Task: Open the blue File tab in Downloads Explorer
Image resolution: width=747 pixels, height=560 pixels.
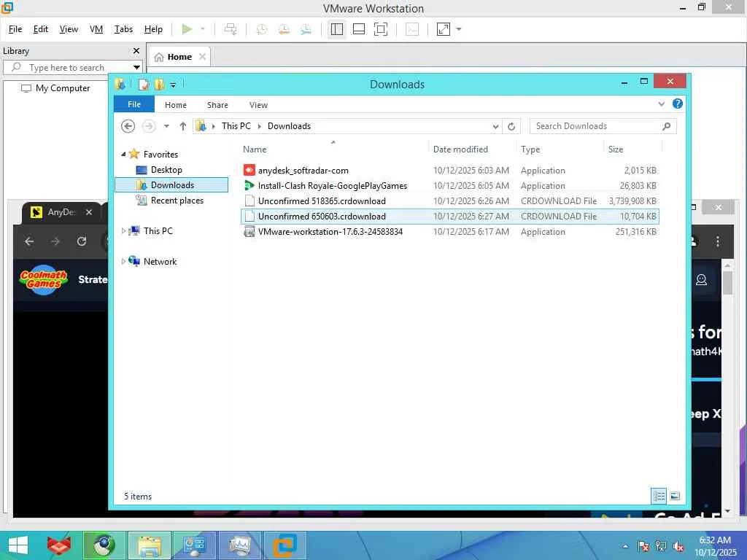Action: (134, 104)
